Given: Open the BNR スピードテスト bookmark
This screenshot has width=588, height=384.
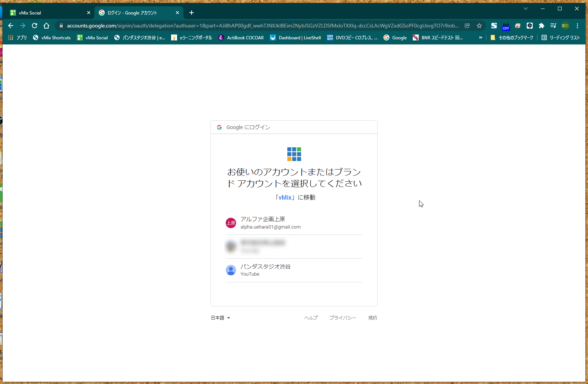Looking at the screenshot, I should pyautogui.click(x=438, y=37).
